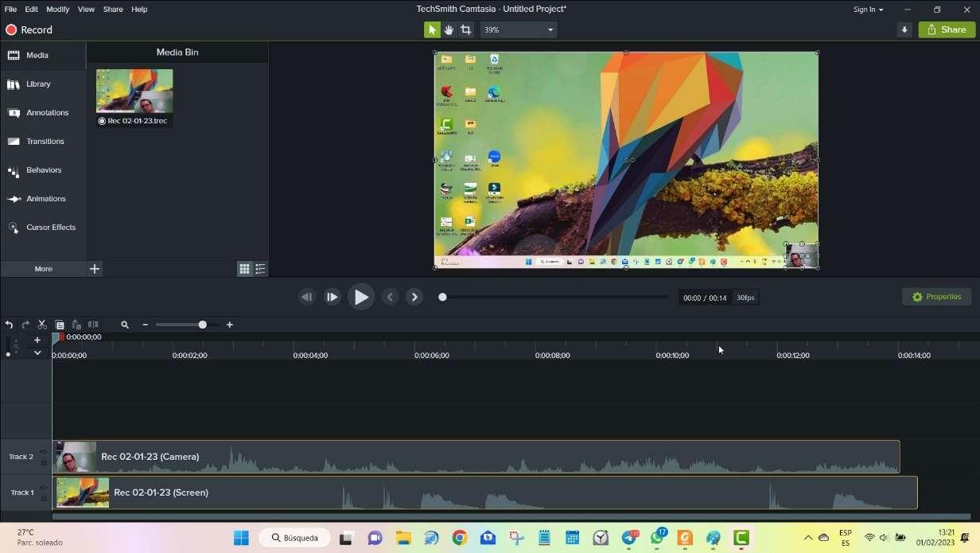Click the previous frame rewind button
The height and width of the screenshot is (553, 980).
pyautogui.click(x=307, y=297)
